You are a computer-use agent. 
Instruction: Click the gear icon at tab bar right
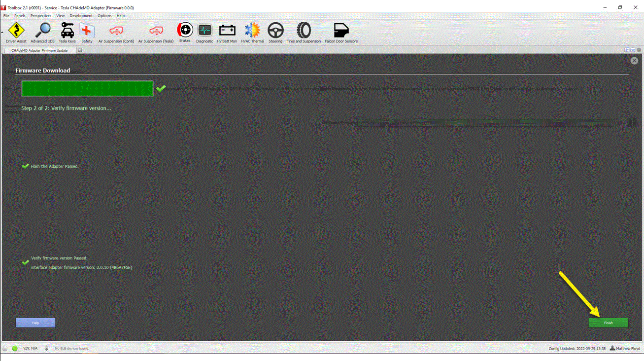pos(639,50)
